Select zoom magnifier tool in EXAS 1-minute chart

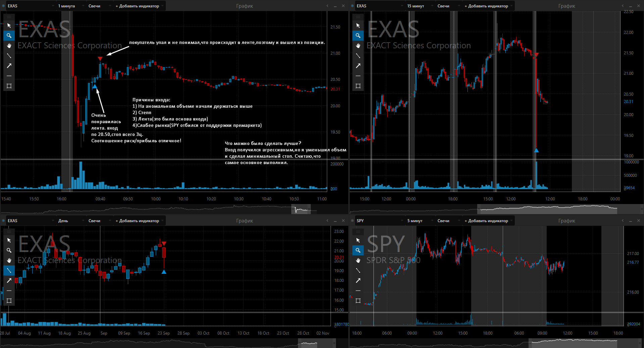tap(9, 36)
